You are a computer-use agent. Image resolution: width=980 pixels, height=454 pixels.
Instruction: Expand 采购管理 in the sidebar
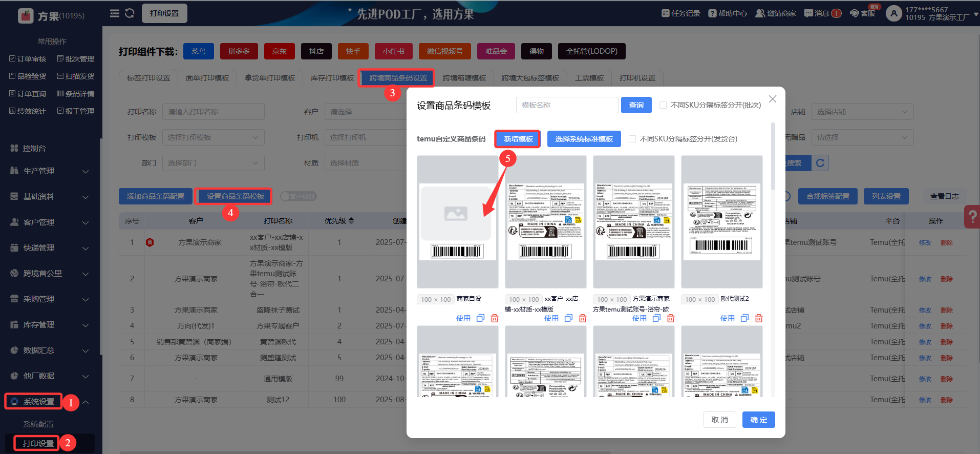(50, 299)
